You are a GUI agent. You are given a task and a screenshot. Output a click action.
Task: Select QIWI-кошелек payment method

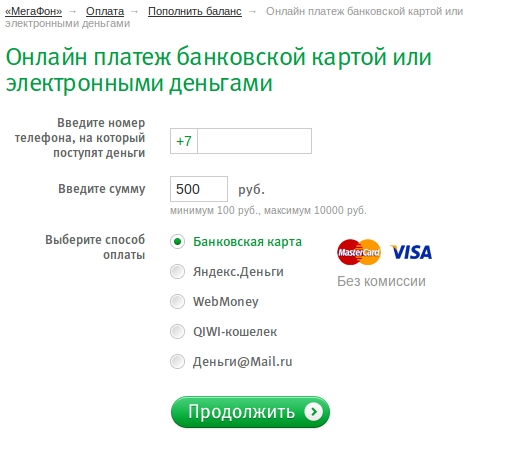click(177, 332)
